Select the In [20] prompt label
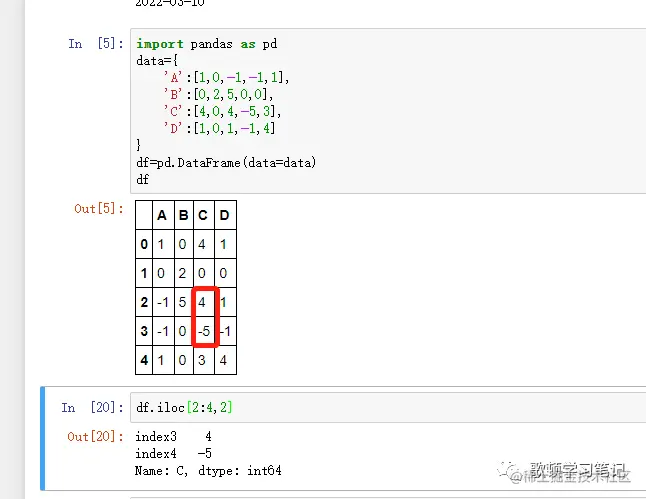 (x=92, y=408)
